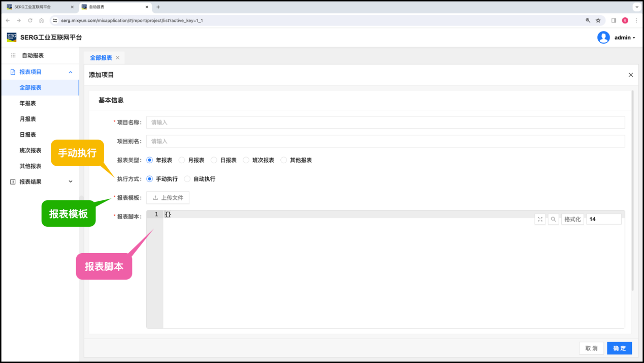This screenshot has height=363, width=644.
Task: Click the search icon in script editor
Action: pyautogui.click(x=554, y=219)
